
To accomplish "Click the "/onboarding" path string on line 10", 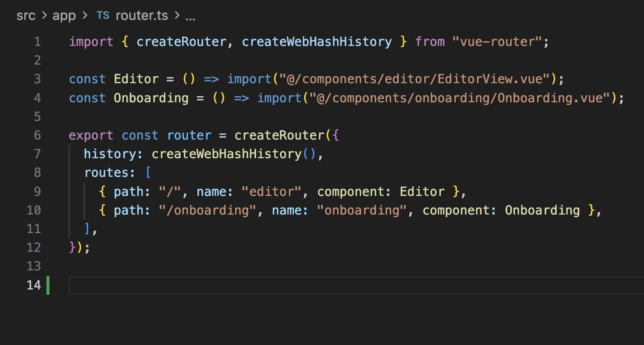I will [208, 210].
